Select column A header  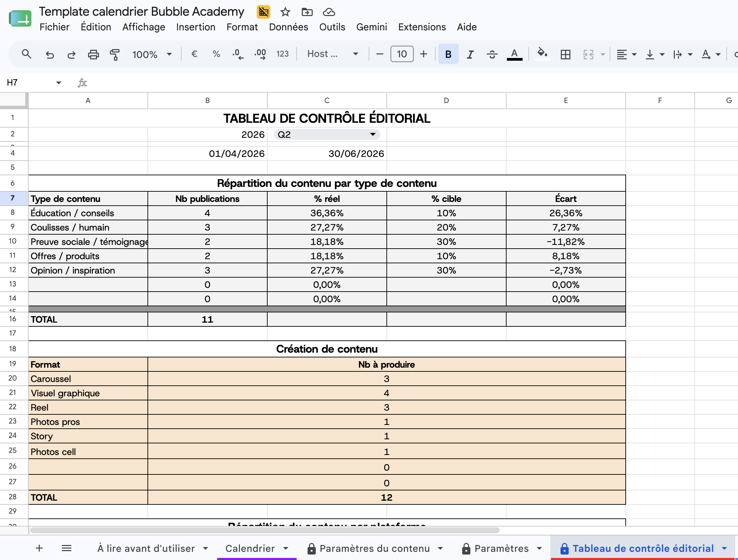point(88,101)
